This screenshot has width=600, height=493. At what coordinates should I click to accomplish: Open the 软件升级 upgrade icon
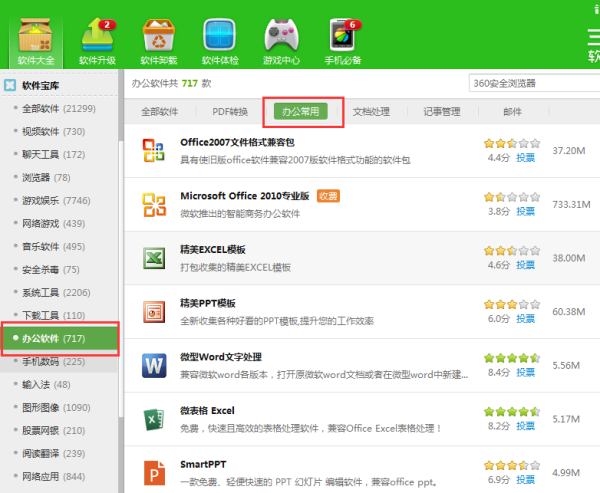click(x=97, y=41)
